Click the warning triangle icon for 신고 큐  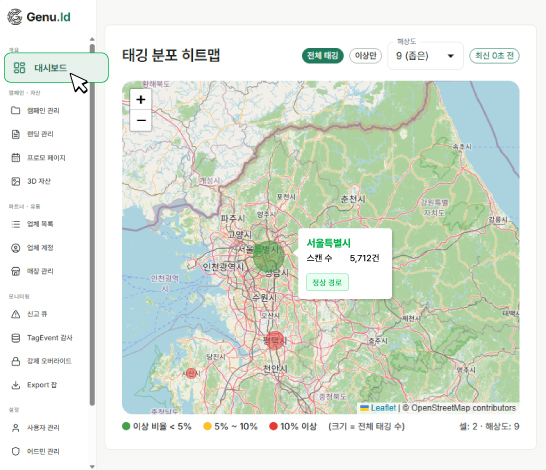click(x=16, y=314)
